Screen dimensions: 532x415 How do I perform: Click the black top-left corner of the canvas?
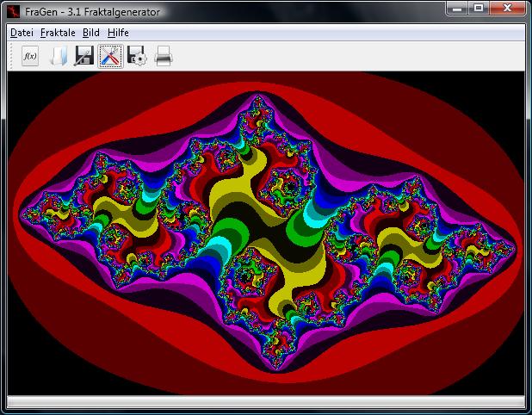[x=17, y=82]
